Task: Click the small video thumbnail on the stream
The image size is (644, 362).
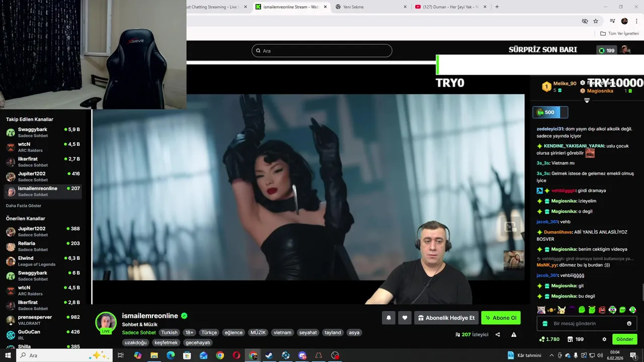Action: (x=514, y=260)
